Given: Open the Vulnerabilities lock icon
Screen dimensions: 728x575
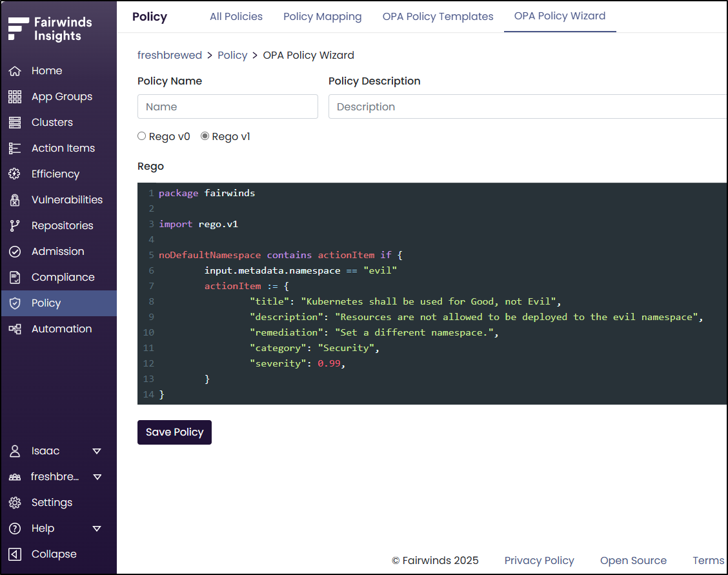Looking at the screenshot, I should pyautogui.click(x=15, y=200).
